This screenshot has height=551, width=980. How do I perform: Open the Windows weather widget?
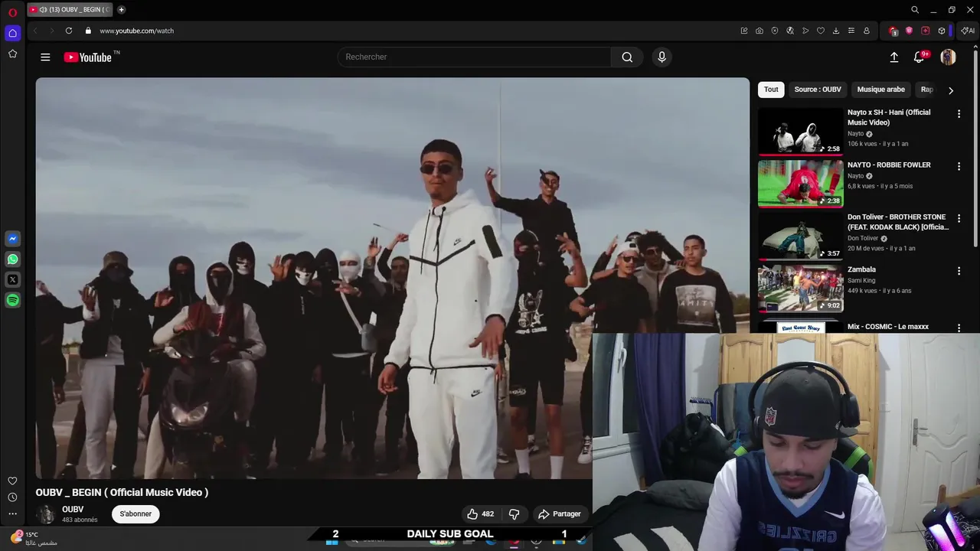(34, 539)
